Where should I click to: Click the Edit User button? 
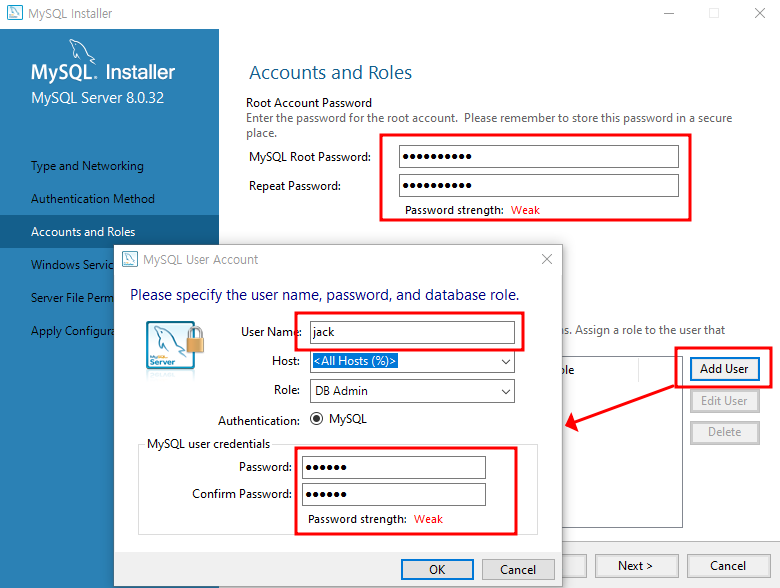(x=724, y=401)
